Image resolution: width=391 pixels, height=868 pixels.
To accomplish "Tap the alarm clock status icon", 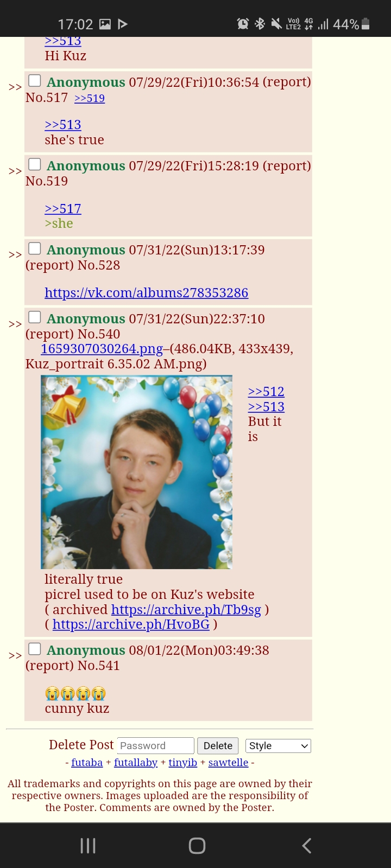I will (243, 24).
